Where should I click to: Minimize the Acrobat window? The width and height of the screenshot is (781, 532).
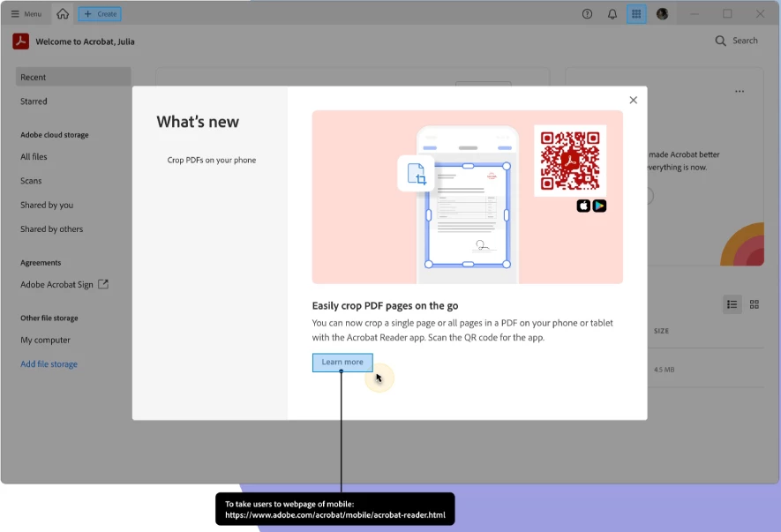pos(695,14)
